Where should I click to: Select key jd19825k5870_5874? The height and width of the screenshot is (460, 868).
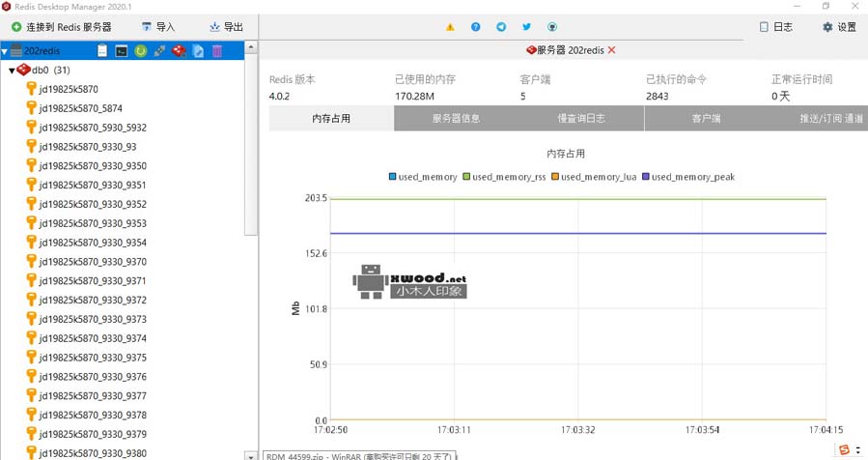pyautogui.click(x=80, y=108)
